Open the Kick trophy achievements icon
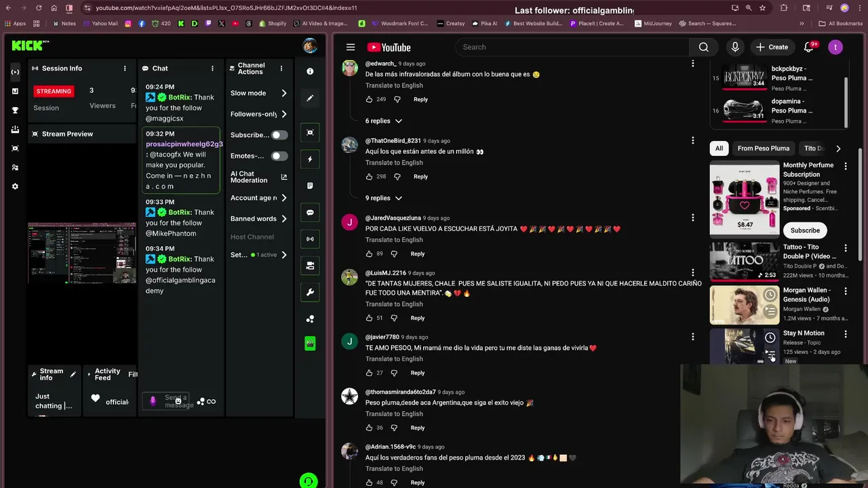 click(16, 110)
